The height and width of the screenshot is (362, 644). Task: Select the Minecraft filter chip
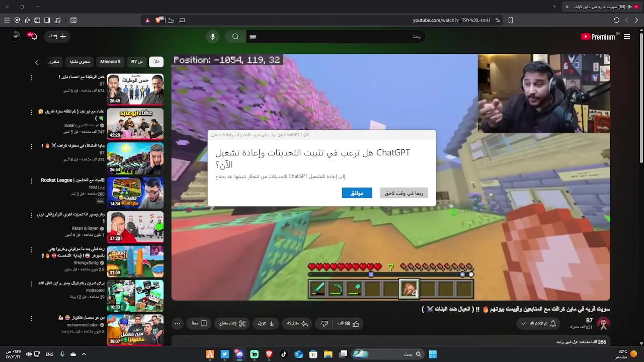point(110,61)
